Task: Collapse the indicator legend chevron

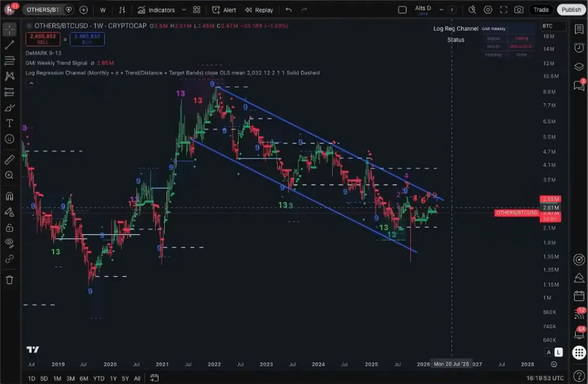Action: pyautogui.click(x=31, y=83)
